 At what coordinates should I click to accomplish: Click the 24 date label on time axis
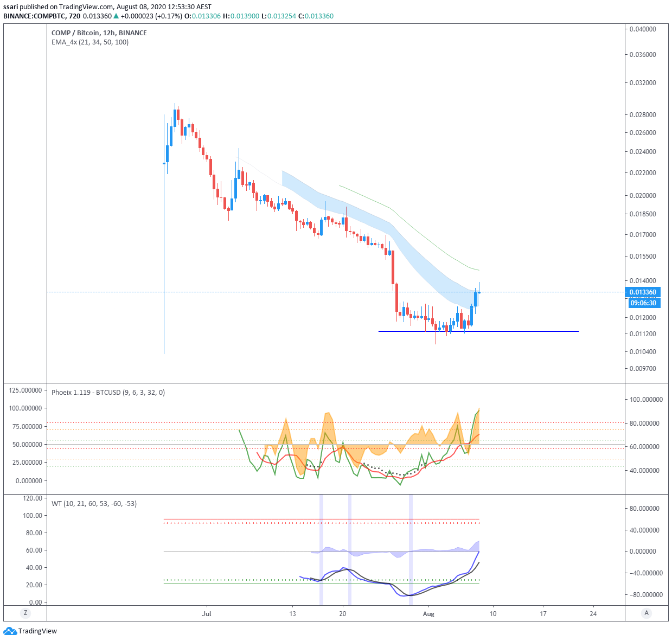click(593, 613)
